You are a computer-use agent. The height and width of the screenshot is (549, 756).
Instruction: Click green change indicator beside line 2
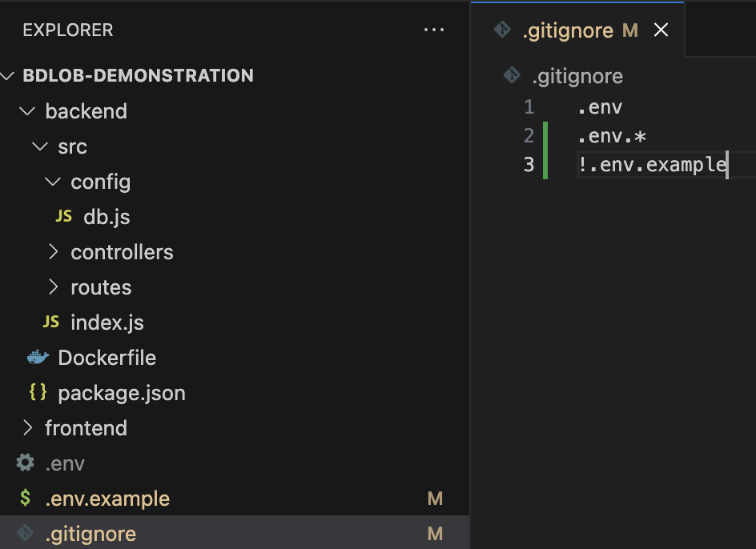tap(545, 136)
